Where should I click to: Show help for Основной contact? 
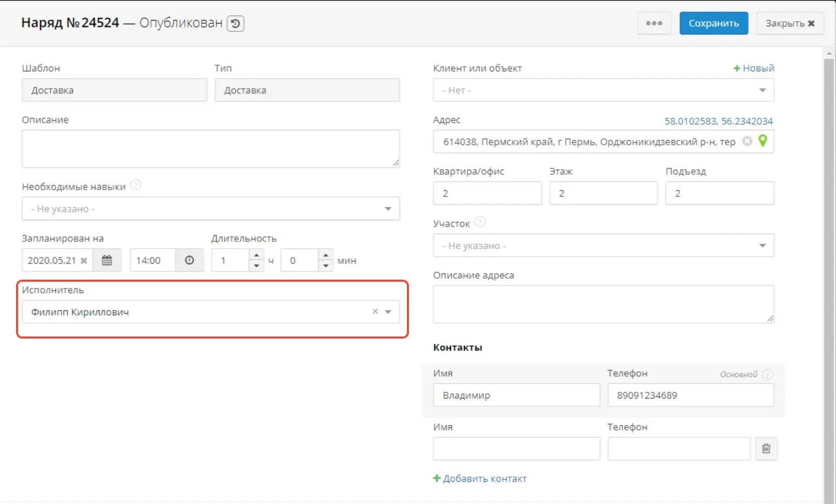768,375
